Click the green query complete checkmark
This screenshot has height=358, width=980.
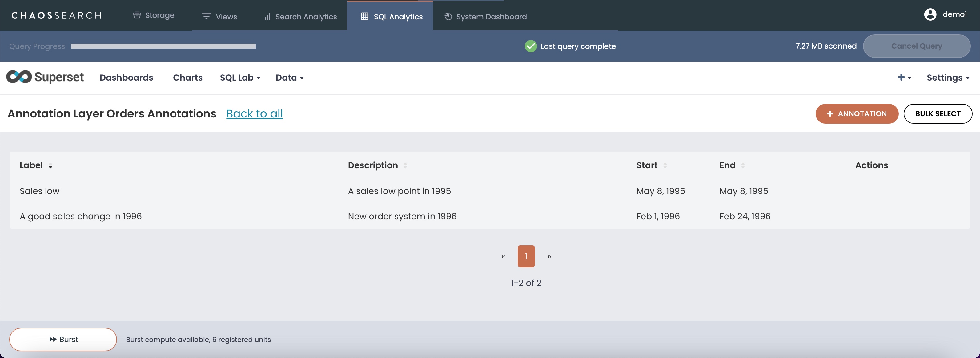tap(530, 46)
